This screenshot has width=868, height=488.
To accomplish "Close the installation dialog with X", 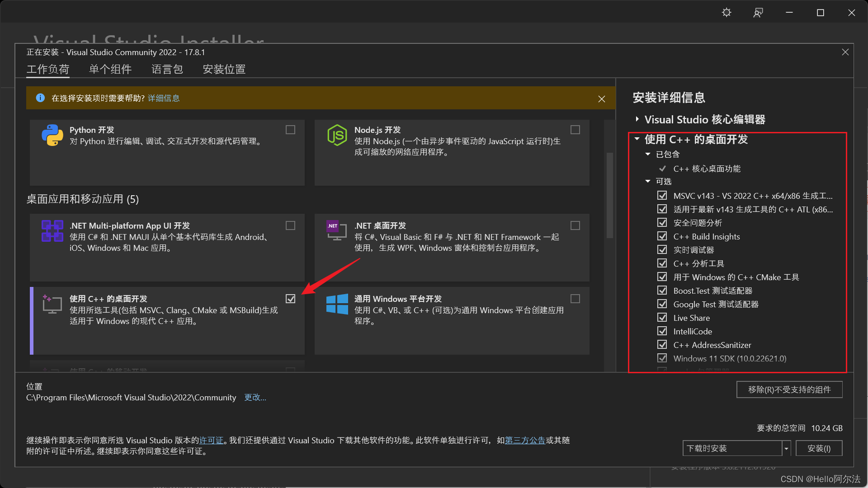I will [845, 52].
